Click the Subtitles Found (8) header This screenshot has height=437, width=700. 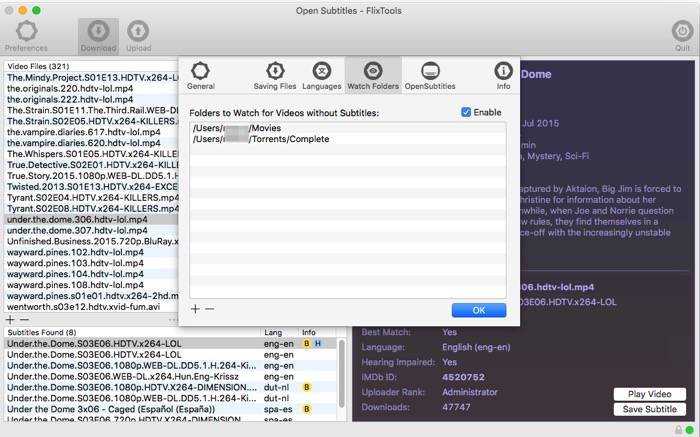[x=42, y=333]
